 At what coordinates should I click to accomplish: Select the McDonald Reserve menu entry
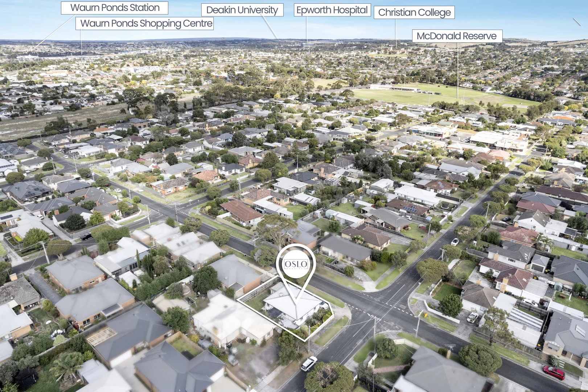(x=457, y=36)
